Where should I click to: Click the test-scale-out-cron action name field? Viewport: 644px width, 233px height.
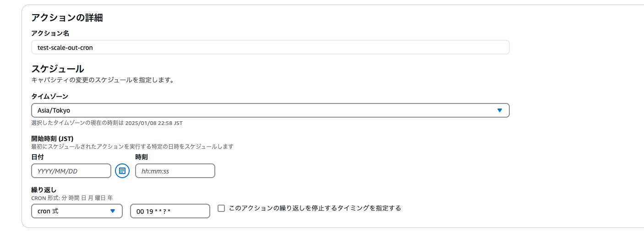(x=270, y=47)
